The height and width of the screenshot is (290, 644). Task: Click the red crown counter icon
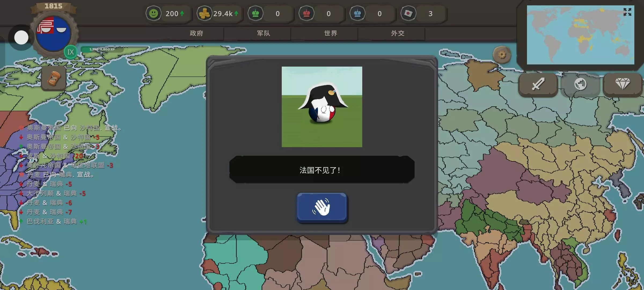(x=306, y=13)
